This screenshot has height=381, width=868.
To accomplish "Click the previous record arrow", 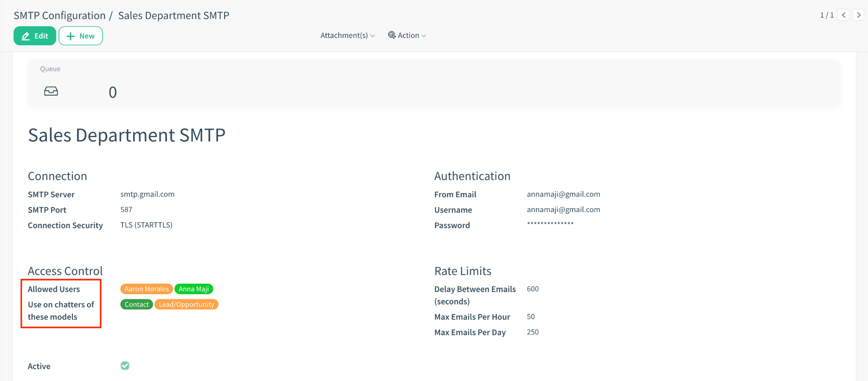I will 843,15.
